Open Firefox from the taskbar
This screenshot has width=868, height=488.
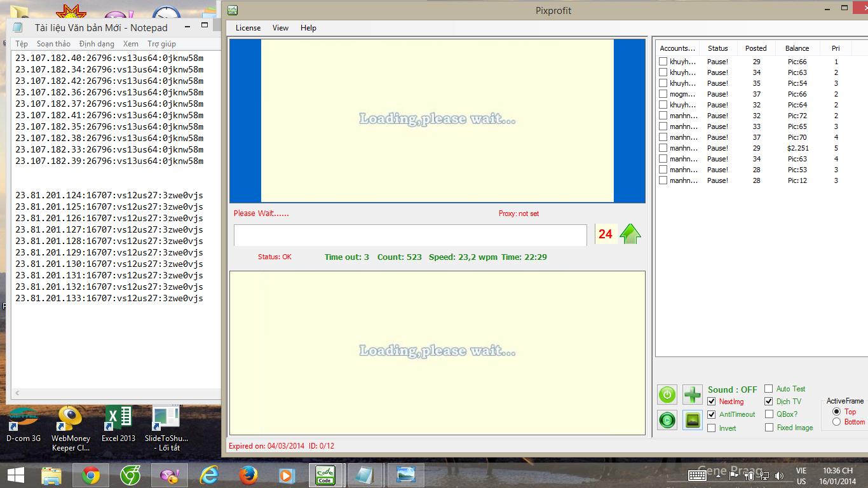[x=248, y=475]
